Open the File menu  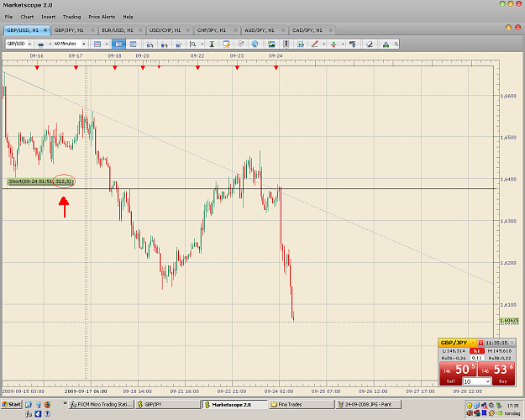8,17
